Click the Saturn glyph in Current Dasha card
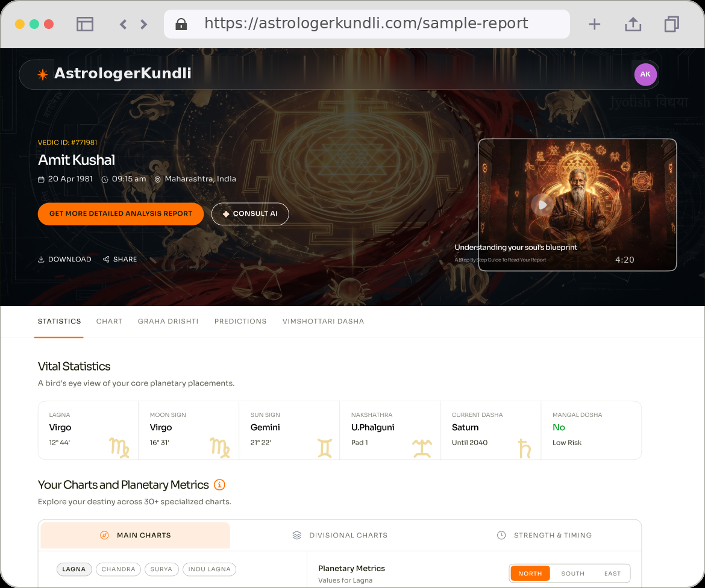 (x=524, y=449)
